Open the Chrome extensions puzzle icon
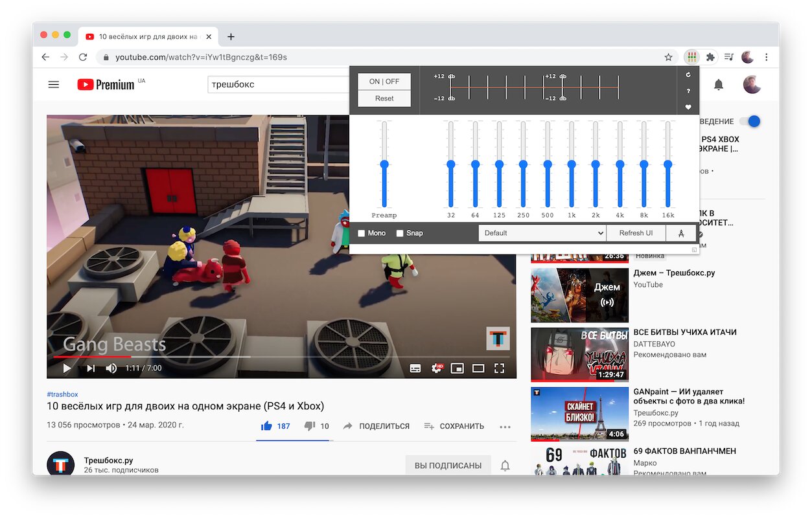The image size is (812, 518). point(710,57)
